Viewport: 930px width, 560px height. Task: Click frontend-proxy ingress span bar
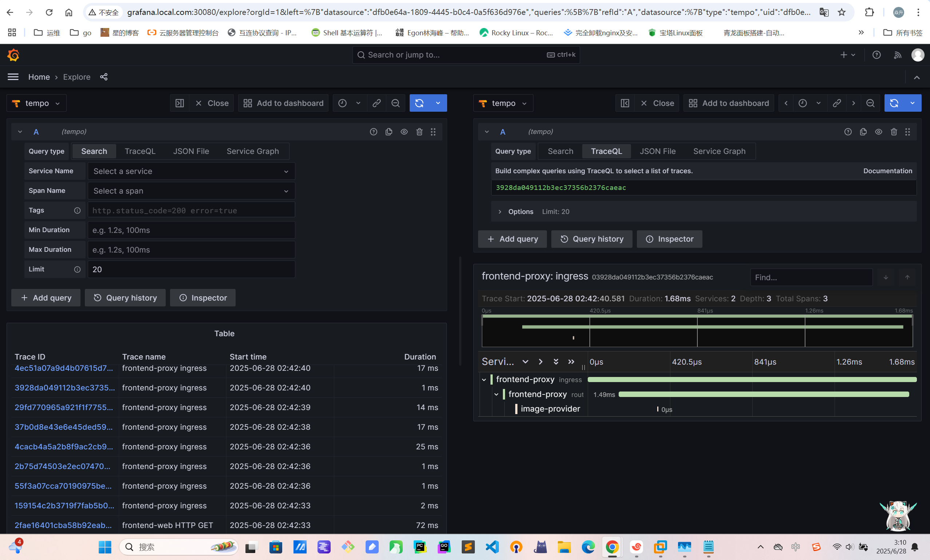752,380
